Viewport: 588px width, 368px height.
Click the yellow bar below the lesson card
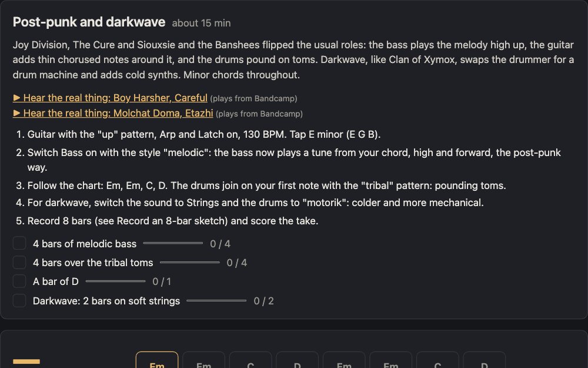(x=26, y=362)
